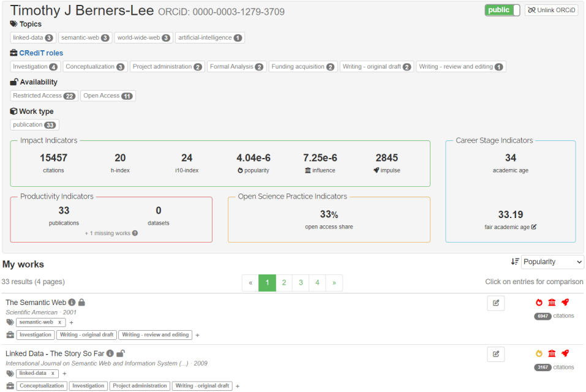Click the Unlink ORCiD button
586x392 pixels.
(x=551, y=10)
